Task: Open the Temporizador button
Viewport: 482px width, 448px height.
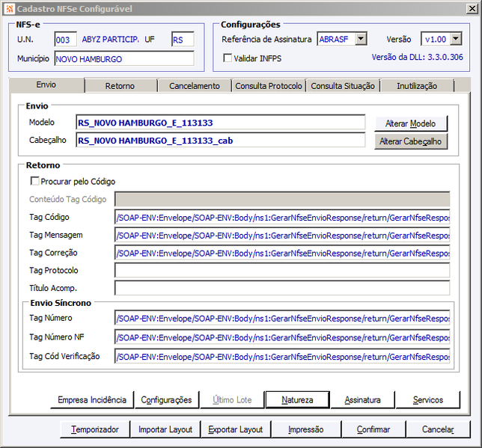Action: (95, 429)
